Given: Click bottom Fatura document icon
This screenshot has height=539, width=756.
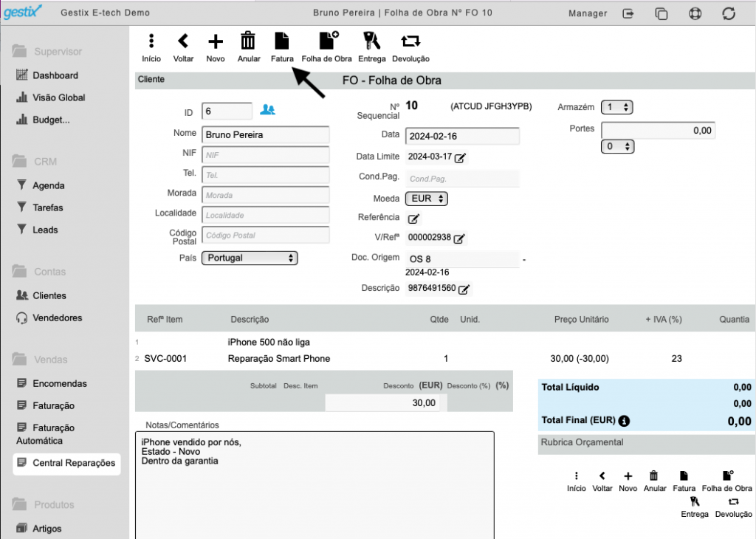Looking at the screenshot, I should pos(684,476).
